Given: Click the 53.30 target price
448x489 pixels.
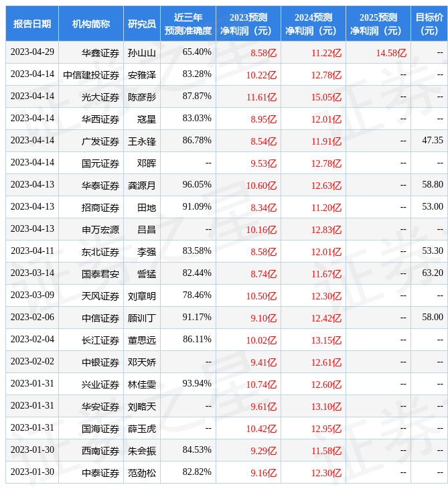Looking at the screenshot, I should 433,251.
